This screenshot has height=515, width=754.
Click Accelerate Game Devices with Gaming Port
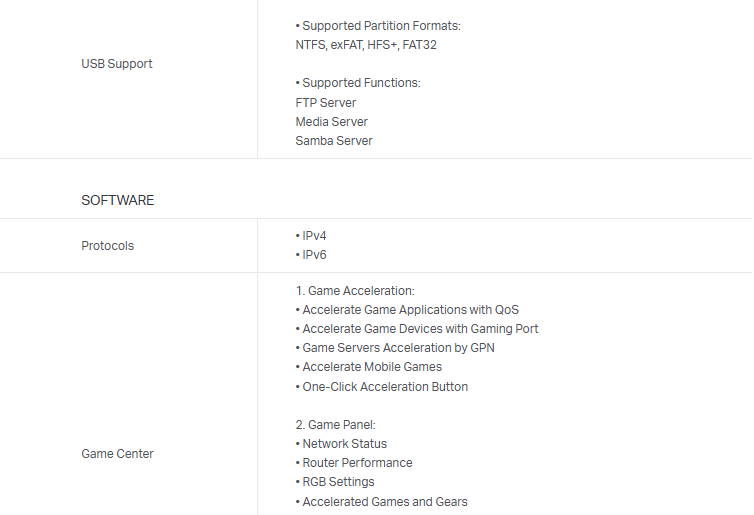tap(418, 329)
